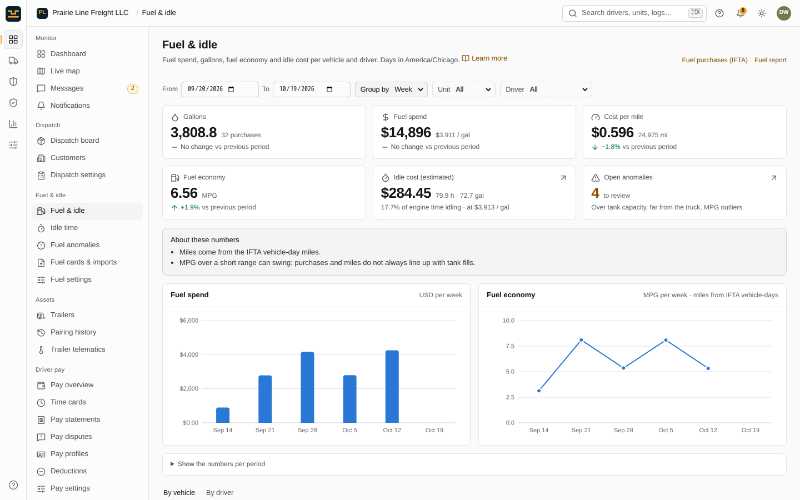Click the $0.596 cost per mile value
800x500 pixels.
612,133
